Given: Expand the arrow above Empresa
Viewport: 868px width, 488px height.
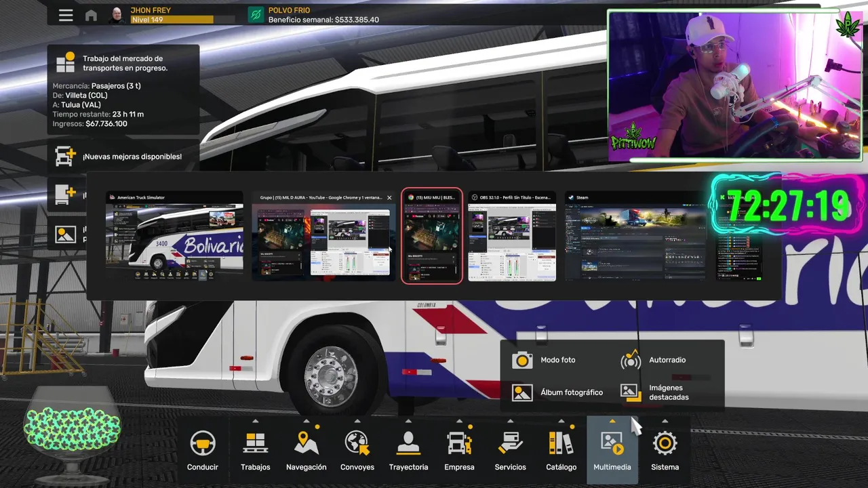Looking at the screenshot, I should coord(459,421).
